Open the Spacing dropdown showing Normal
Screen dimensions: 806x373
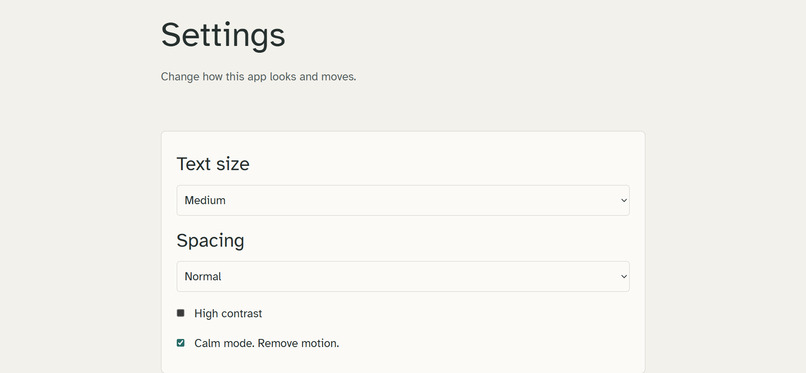(403, 276)
